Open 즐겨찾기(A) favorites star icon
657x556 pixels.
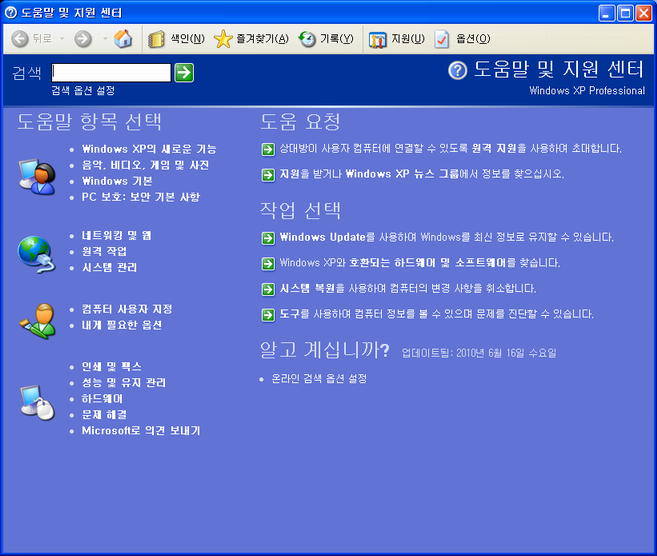click(x=223, y=39)
